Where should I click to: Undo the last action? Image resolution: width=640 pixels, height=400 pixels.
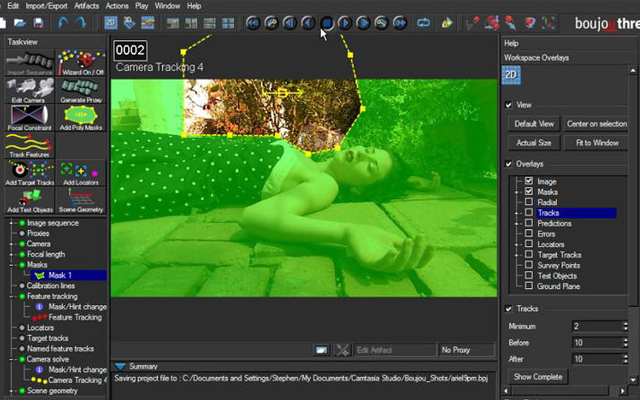[x=63, y=22]
